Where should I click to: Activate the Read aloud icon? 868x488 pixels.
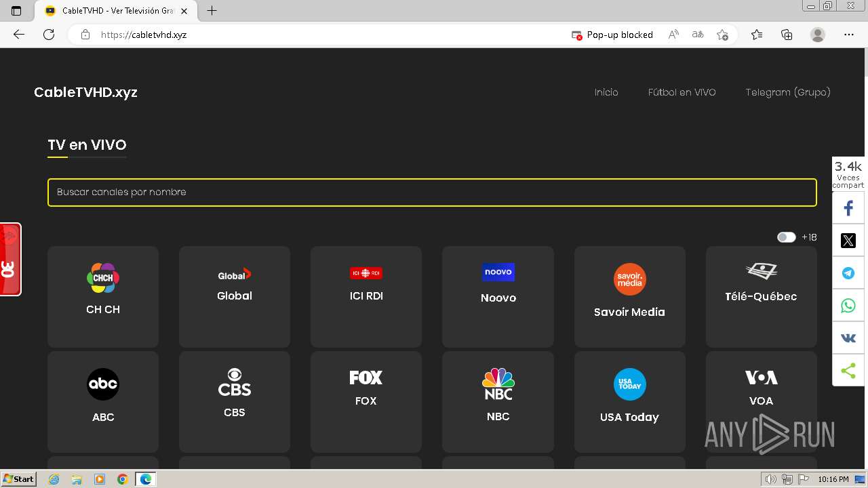(673, 35)
